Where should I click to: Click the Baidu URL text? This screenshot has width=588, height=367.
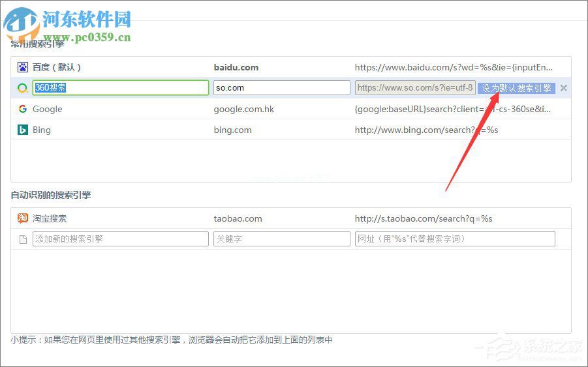[x=454, y=67]
